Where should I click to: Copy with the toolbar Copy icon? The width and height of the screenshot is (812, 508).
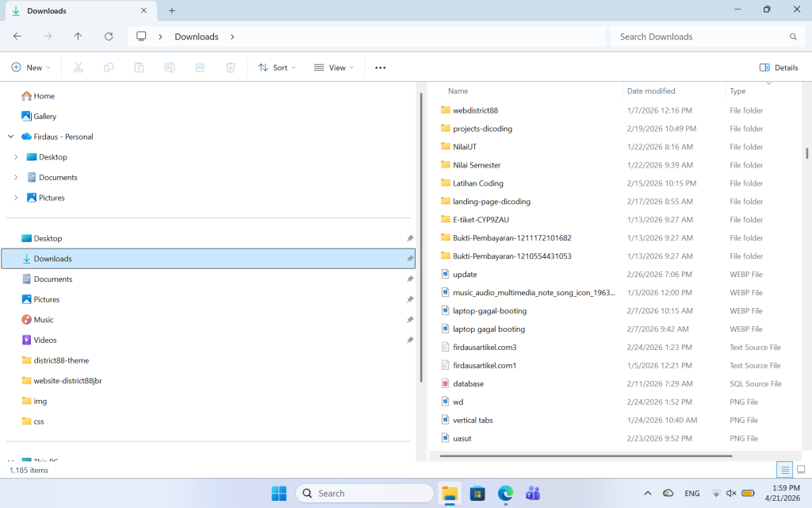[x=109, y=67]
